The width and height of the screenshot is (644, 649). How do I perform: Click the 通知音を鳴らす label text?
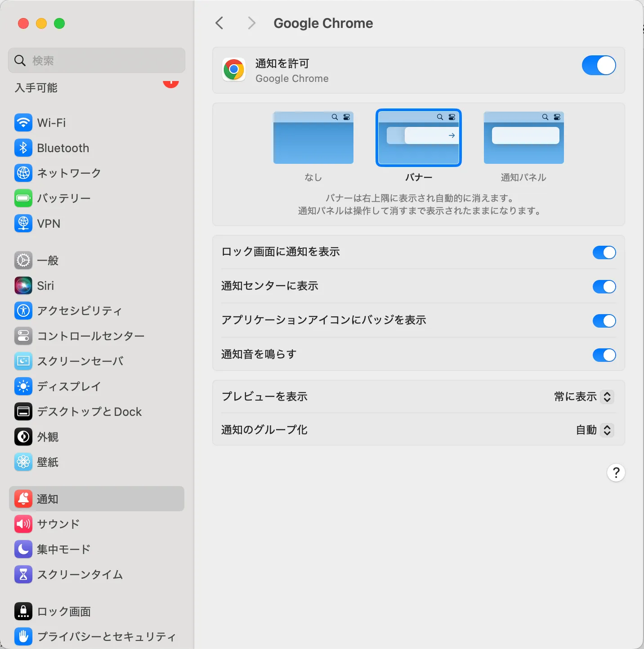coord(259,354)
